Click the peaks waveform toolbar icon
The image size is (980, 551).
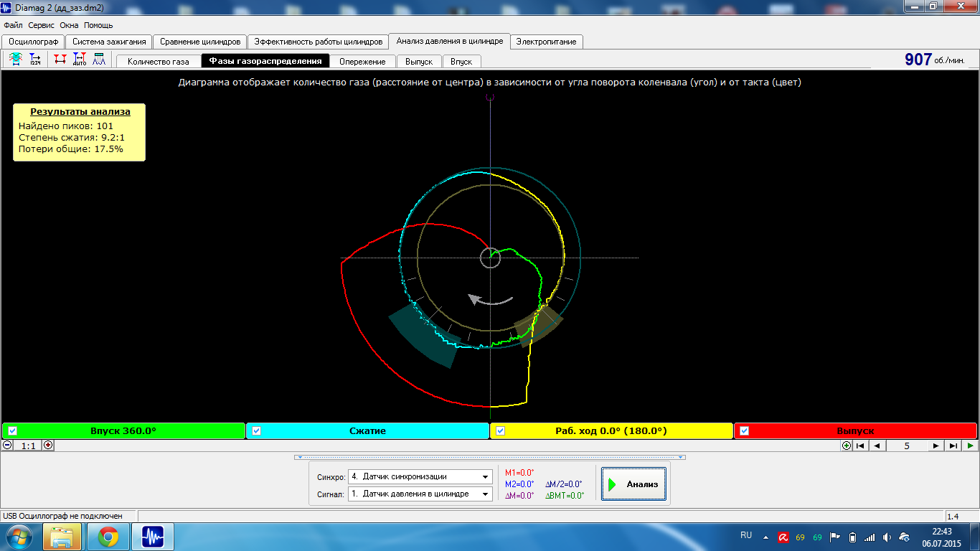click(99, 60)
